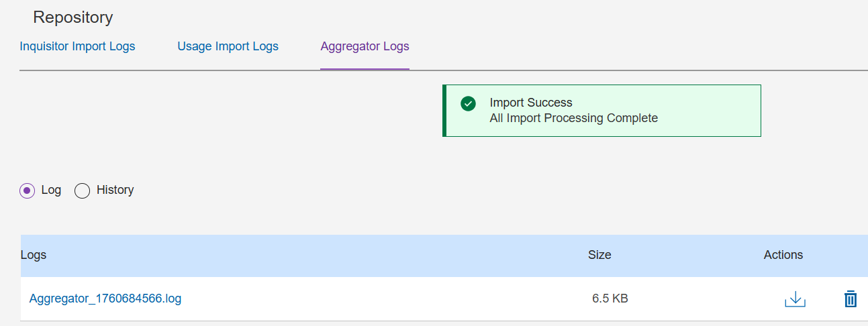The image size is (868, 326).
Task: Switch to Inquisitor Import Logs tab
Action: coord(77,46)
